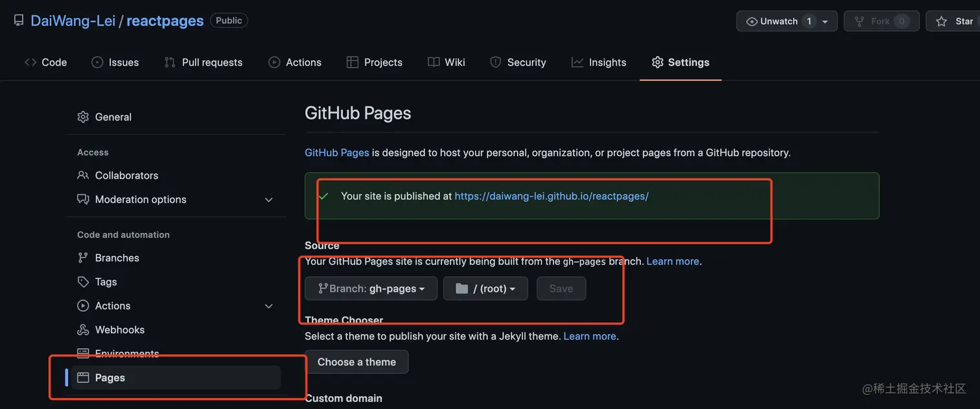Open the Branch: gh-pages dropdown

[371, 288]
